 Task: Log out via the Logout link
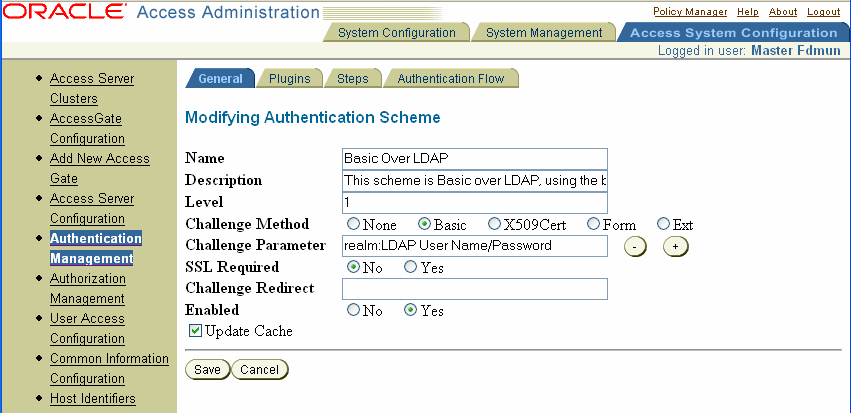tap(823, 11)
